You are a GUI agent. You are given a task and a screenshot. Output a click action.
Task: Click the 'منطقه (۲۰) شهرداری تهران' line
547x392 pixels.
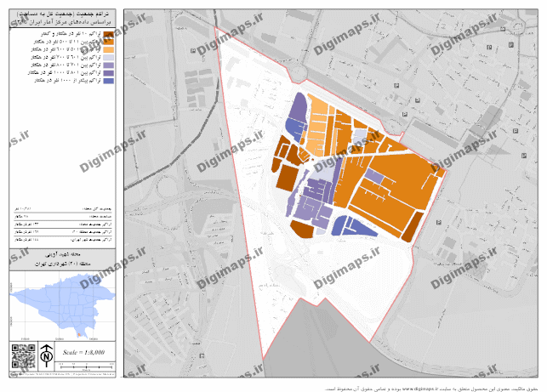(x=63, y=264)
